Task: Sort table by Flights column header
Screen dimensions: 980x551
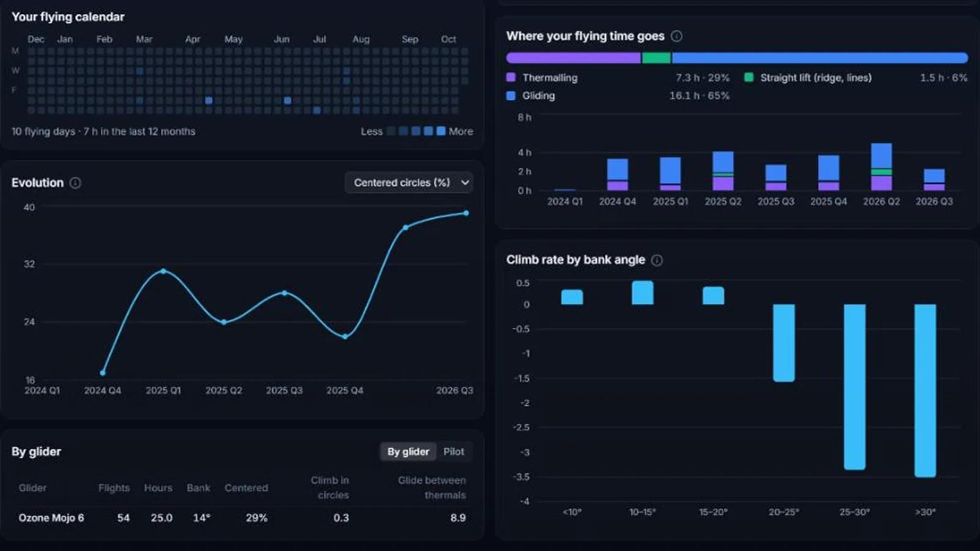Action: tap(114, 488)
